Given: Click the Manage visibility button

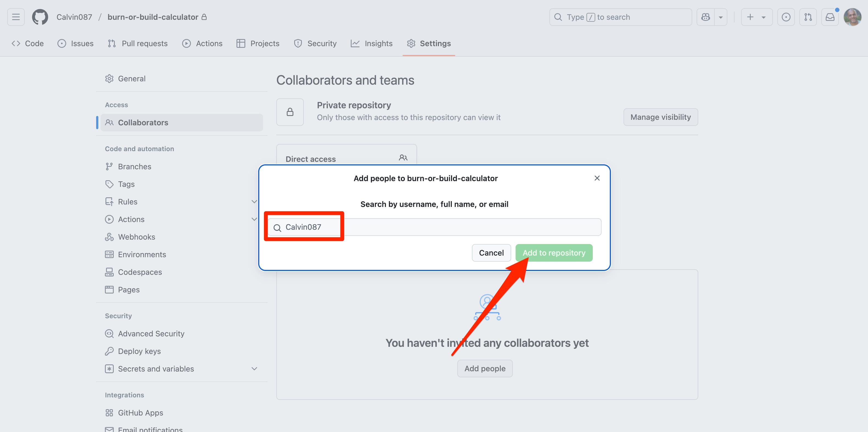Looking at the screenshot, I should pyautogui.click(x=660, y=117).
